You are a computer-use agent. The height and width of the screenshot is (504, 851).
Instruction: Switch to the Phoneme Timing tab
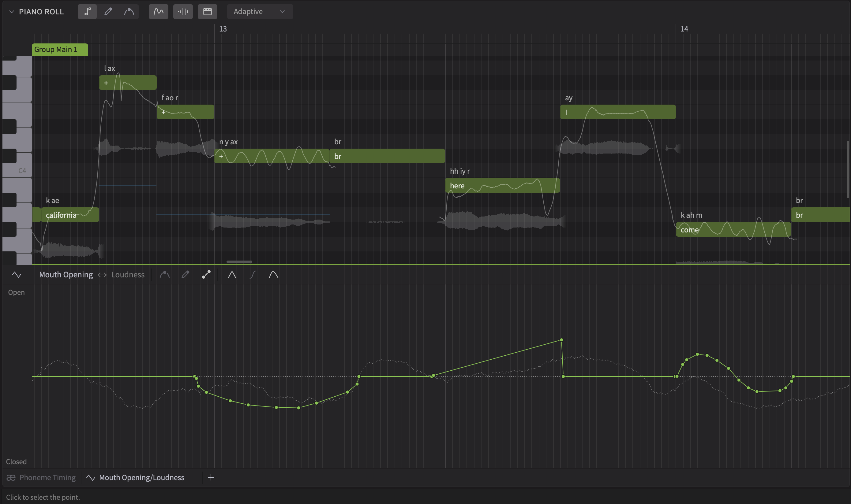(41, 477)
